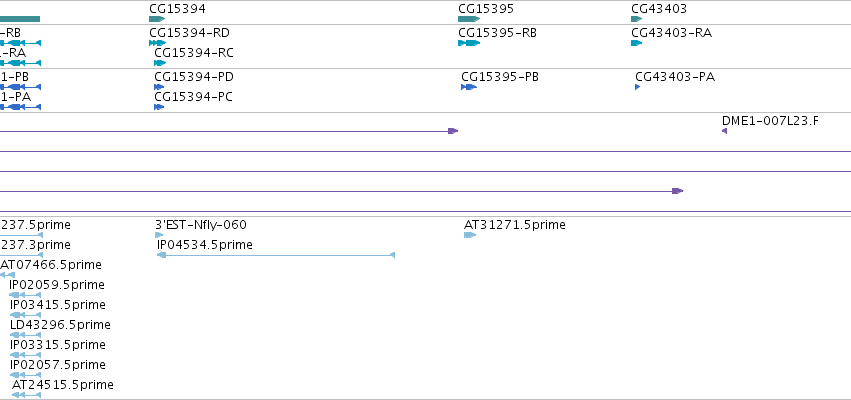The height and width of the screenshot is (400, 851).
Task: Click the CG43403-PA protein marker
Action: [638, 87]
